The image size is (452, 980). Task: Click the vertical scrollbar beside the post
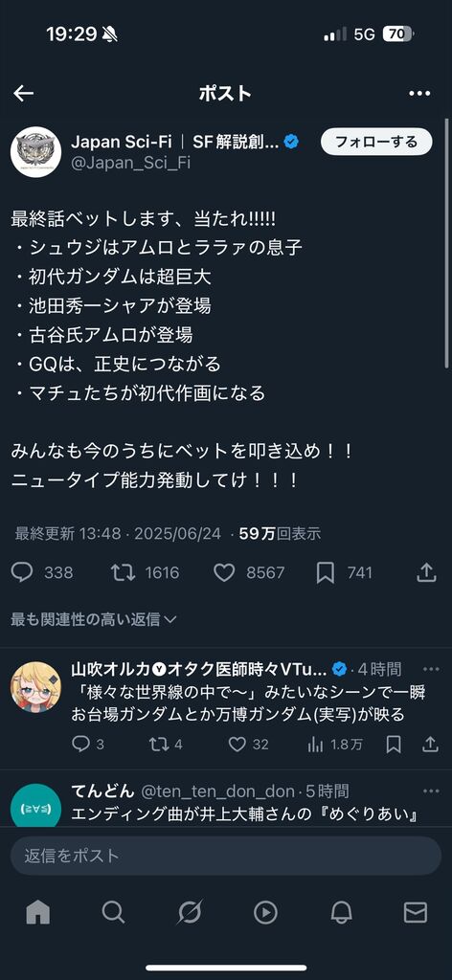446,244
